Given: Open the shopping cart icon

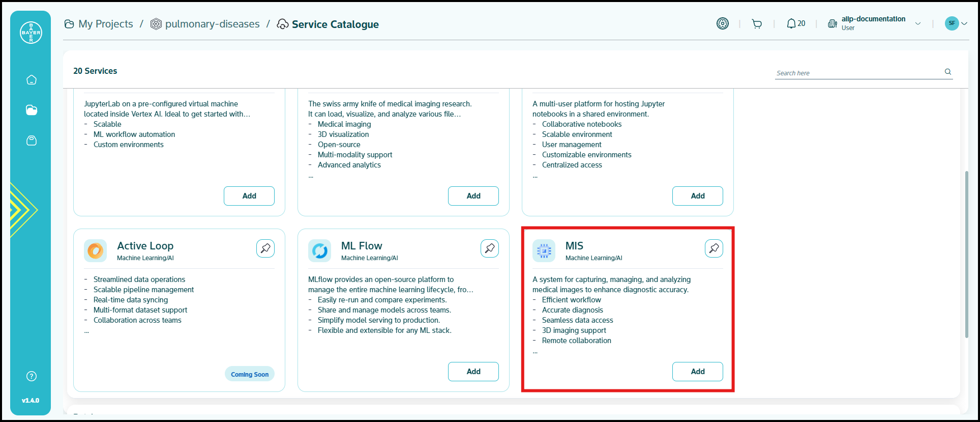Looking at the screenshot, I should pyautogui.click(x=757, y=24).
